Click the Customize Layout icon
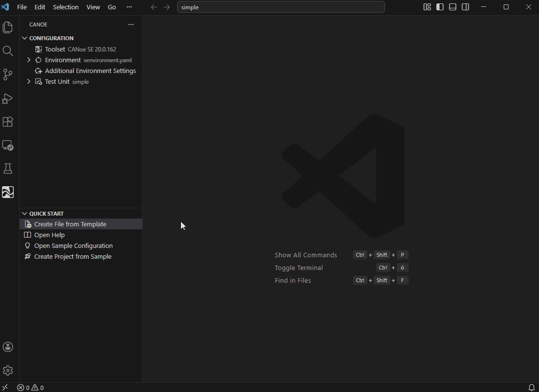The height and width of the screenshot is (392, 539). click(427, 7)
